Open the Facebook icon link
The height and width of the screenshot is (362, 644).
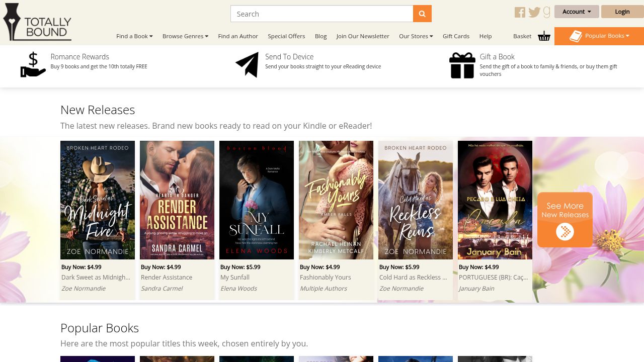click(520, 12)
